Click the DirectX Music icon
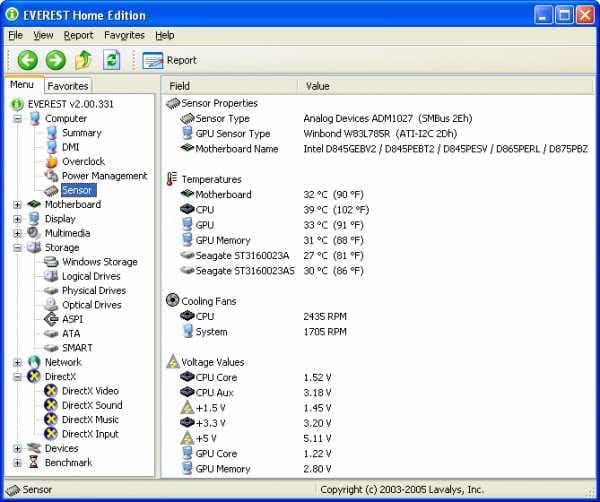This screenshot has width=600, height=502. pos(51,419)
